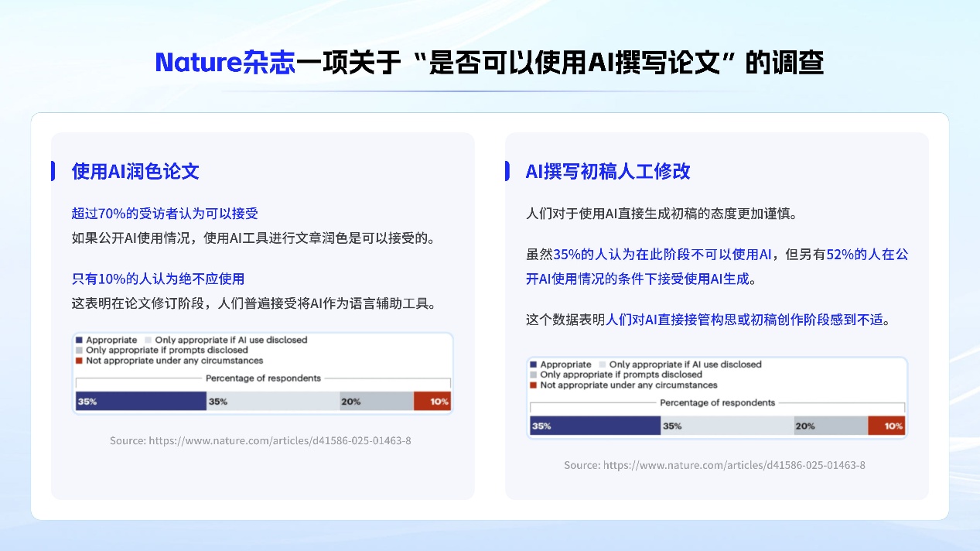The image size is (980, 551).
Task: Click Not appropriate under any circumstances in 使用AI润色论文 chart
Action: tap(169, 361)
